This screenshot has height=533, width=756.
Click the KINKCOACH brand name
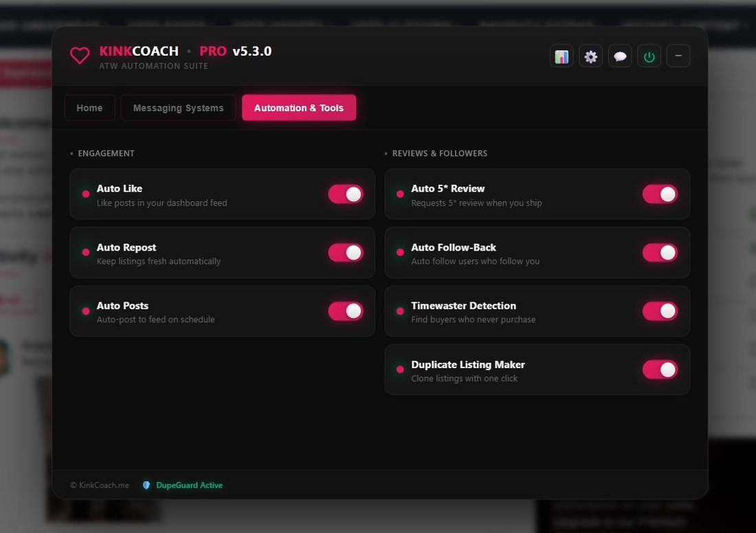click(x=139, y=51)
